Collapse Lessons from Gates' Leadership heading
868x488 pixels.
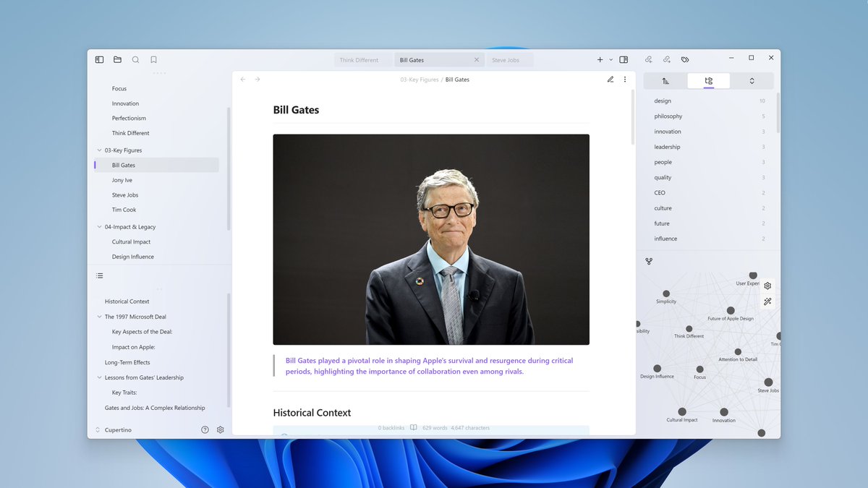pos(99,377)
